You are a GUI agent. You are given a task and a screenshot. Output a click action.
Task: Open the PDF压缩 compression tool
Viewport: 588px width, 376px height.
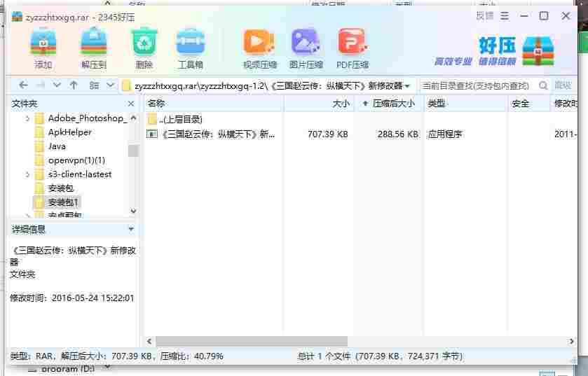pos(353,49)
